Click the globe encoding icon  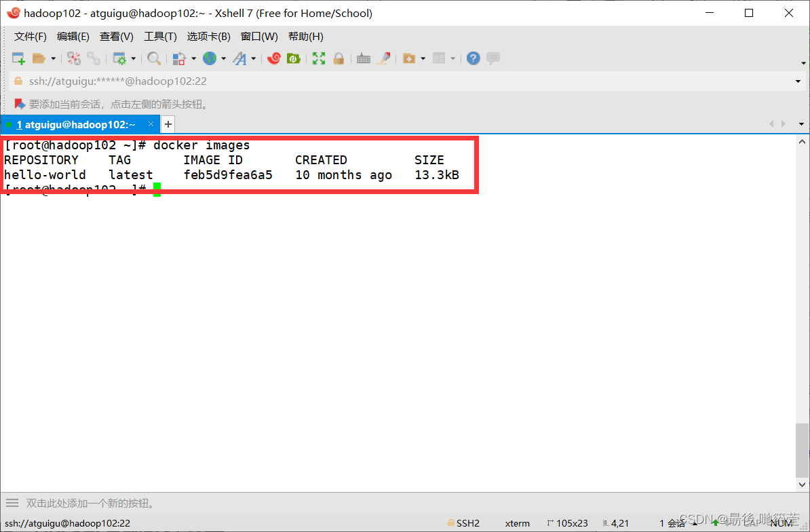[x=210, y=58]
